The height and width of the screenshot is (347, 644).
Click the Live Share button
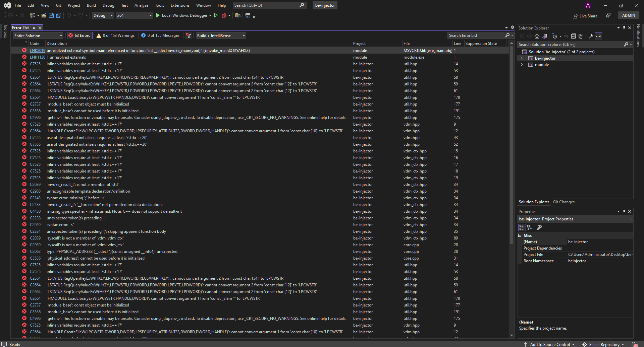coord(585,16)
